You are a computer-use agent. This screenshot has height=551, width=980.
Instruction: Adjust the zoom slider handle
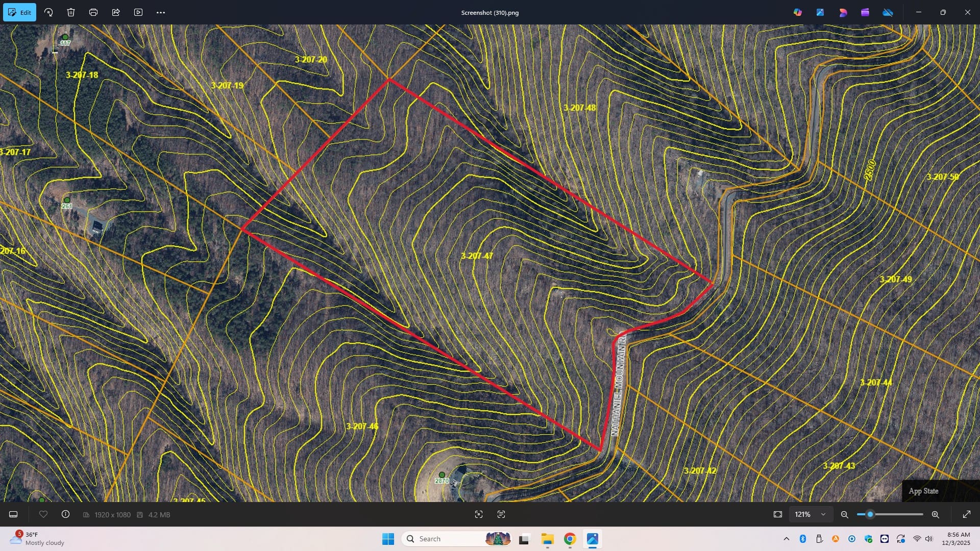[x=870, y=514]
